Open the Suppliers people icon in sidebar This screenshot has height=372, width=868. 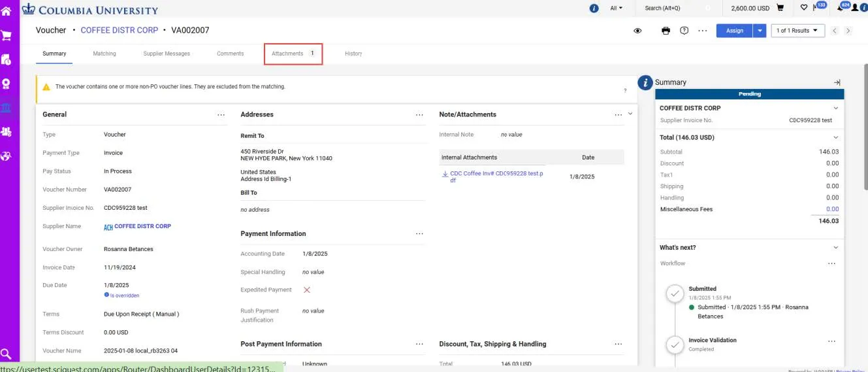tap(6, 131)
